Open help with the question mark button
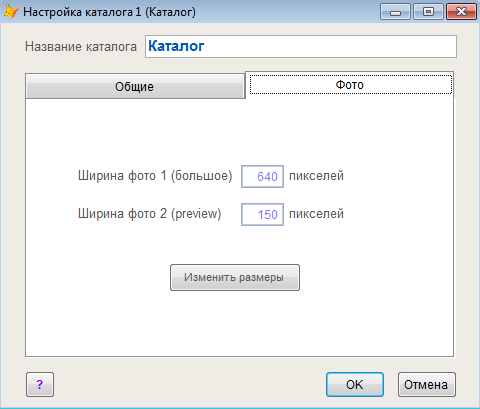 click(x=40, y=384)
